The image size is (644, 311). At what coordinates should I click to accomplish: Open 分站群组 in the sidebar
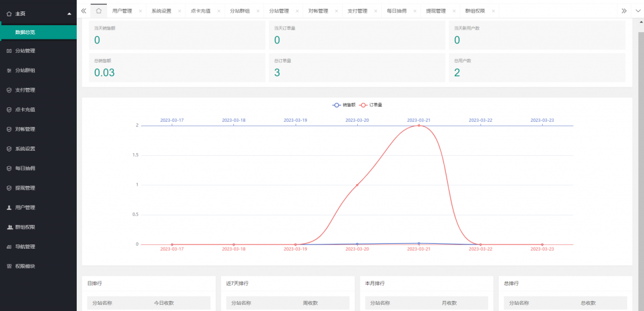(x=38, y=70)
